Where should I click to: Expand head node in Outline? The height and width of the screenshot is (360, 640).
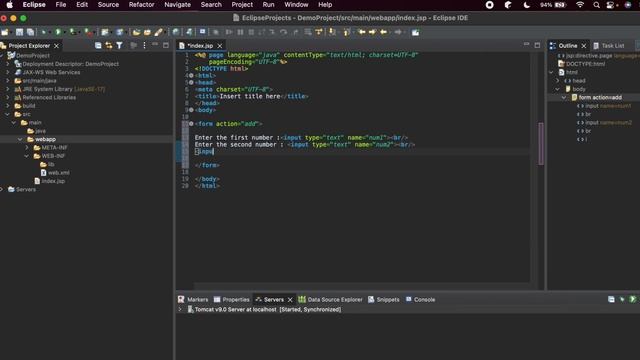[558, 80]
